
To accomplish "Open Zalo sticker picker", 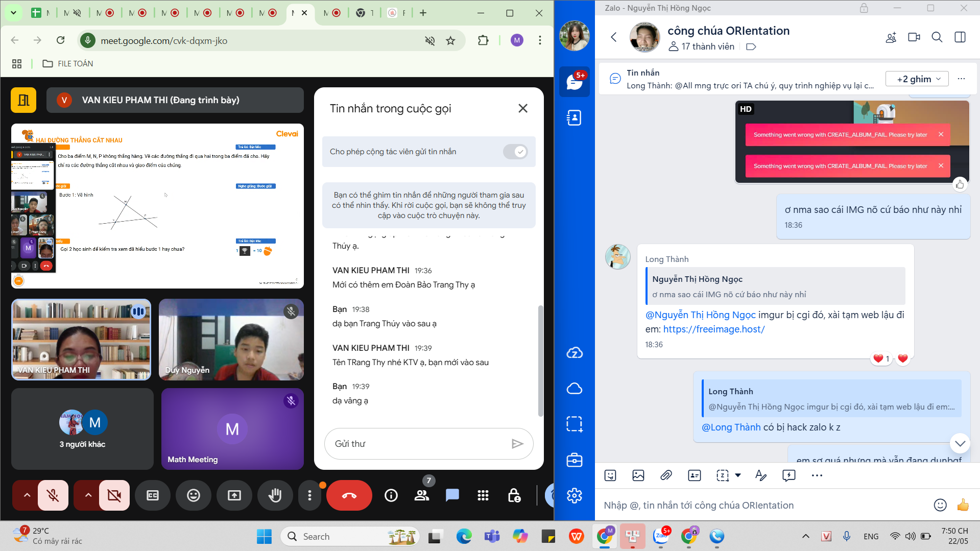I will point(610,475).
